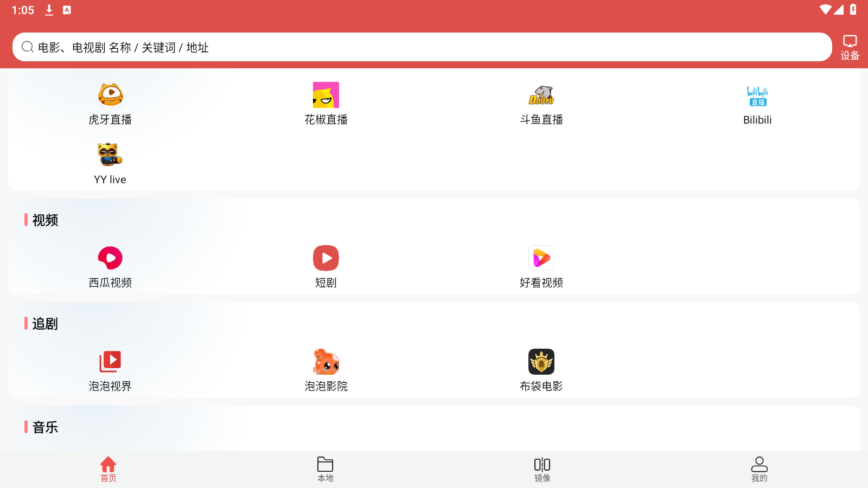Tap the 设备 cast device button
Viewport: 868px width, 488px height.
click(850, 47)
